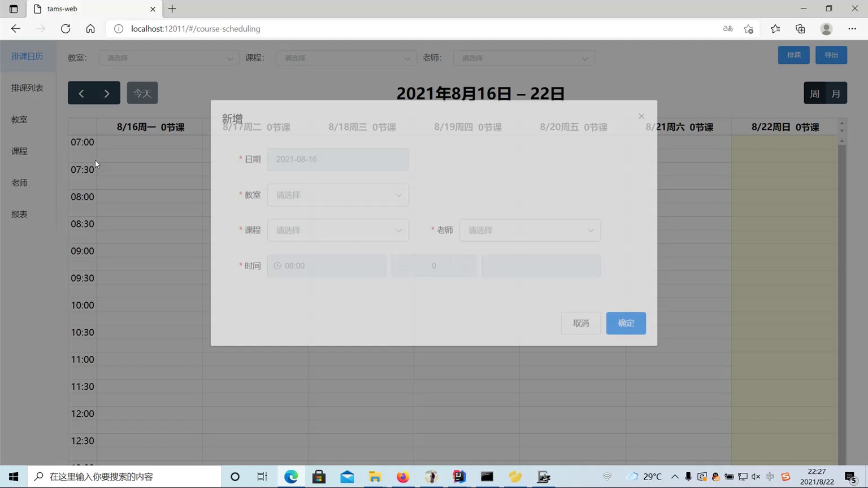The height and width of the screenshot is (488, 868).
Task: Open the 日期 date field
Action: tap(338, 159)
